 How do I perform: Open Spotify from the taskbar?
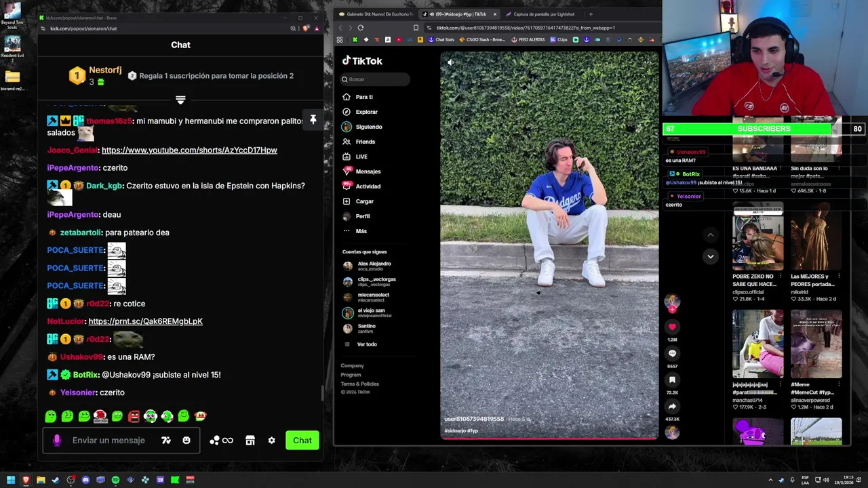click(115, 480)
